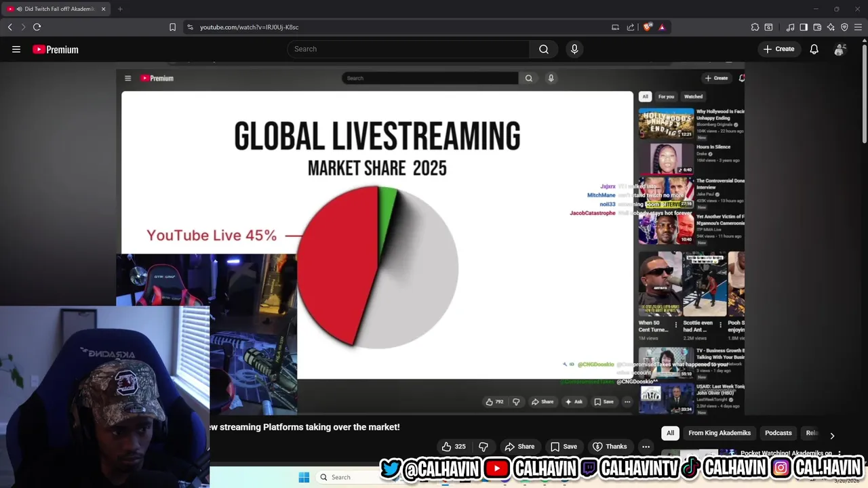Send a Thanks to the creator
Image resolution: width=868 pixels, height=488 pixels.
[610, 447]
